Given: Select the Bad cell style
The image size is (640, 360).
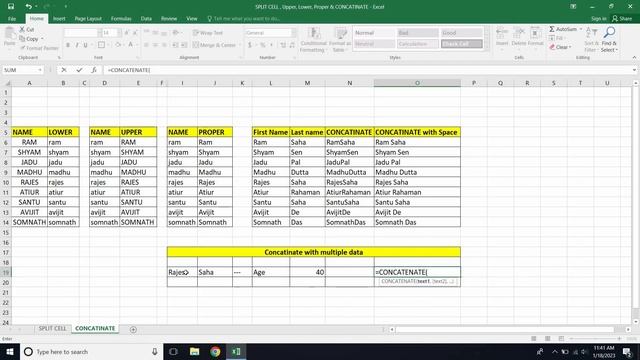Looking at the screenshot, I should coord(418,33).
